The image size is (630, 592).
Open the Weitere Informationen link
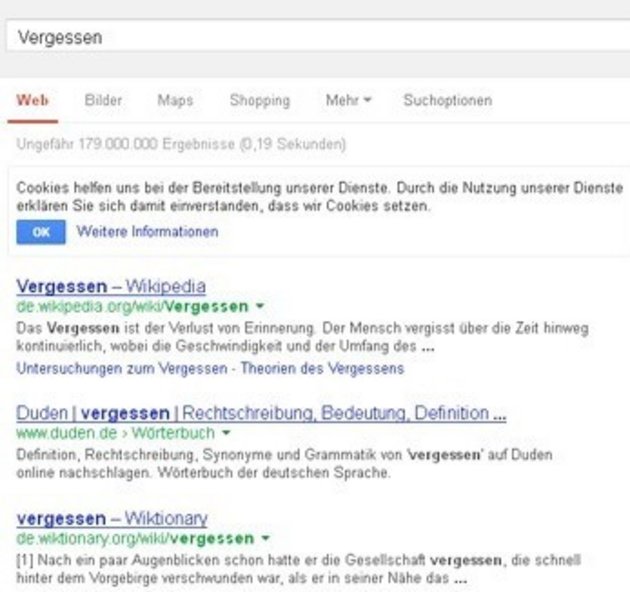[x=147, y=231]
